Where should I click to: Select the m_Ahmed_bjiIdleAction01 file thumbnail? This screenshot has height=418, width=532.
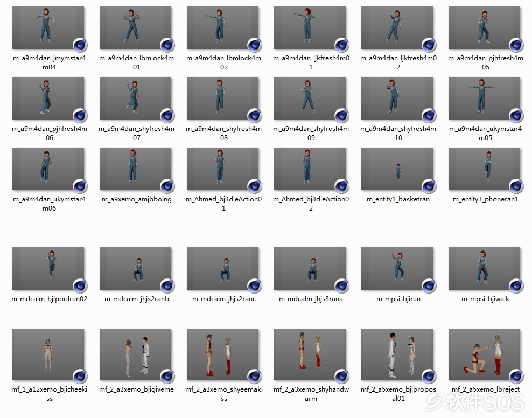[222, 169]
